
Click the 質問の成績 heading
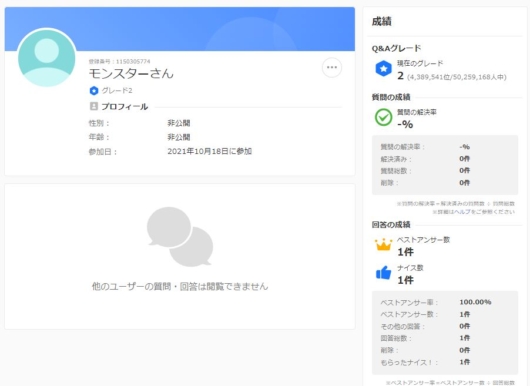coord(391,97)
